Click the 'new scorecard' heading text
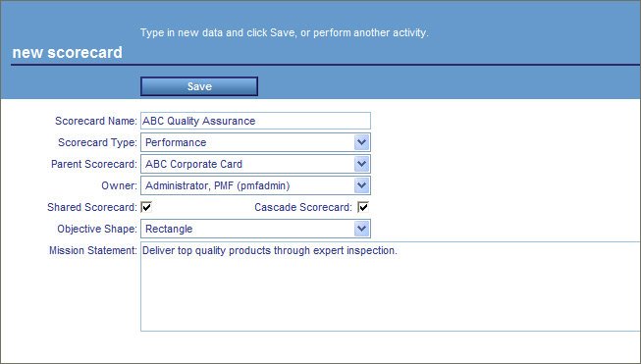The image size is (641, 364). pyautogui.click(x=68, y=52)
